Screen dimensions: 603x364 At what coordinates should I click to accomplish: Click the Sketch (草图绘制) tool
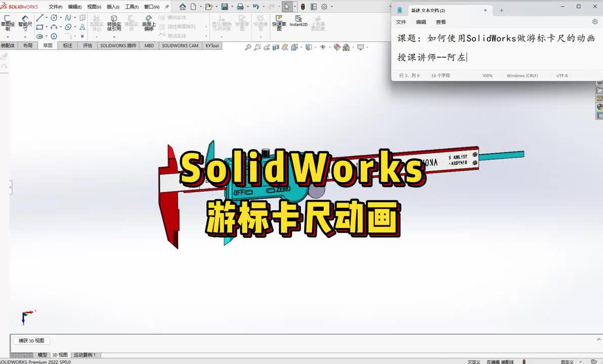[x=8, y=23]
